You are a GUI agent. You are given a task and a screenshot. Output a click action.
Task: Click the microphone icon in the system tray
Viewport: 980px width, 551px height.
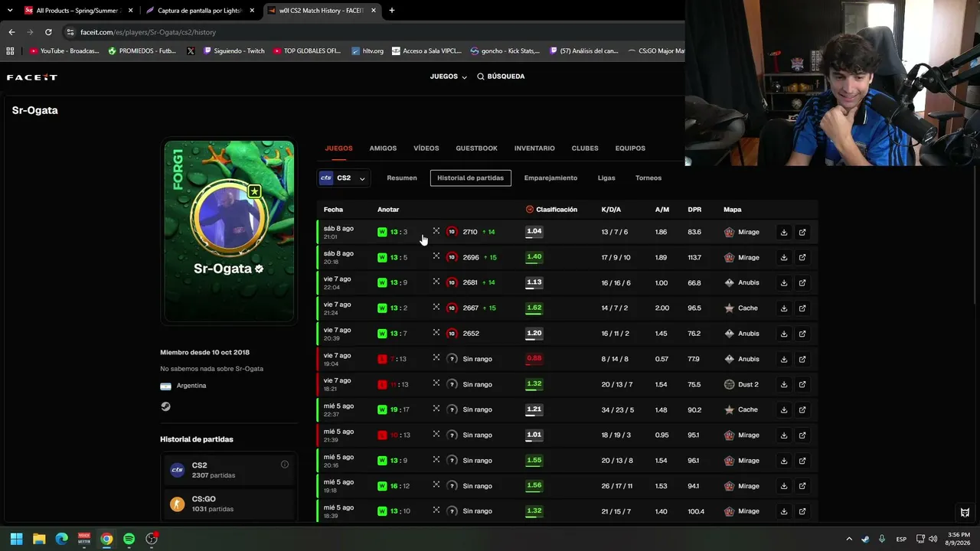click(x=882, y=539)
